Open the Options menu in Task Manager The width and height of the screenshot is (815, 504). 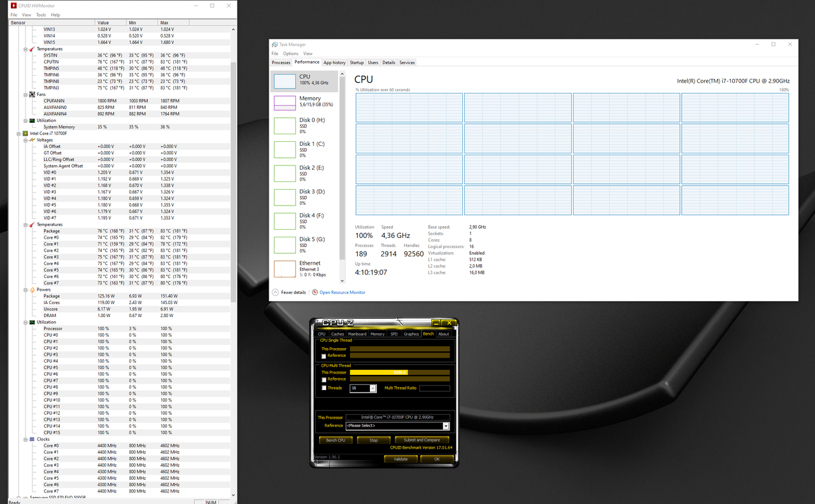[290, 53]
